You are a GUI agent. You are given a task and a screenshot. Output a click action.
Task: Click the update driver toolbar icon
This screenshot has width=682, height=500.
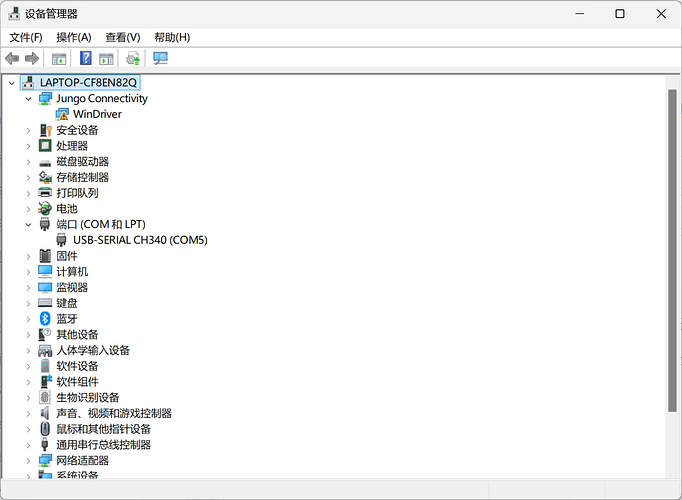(133, 58)
